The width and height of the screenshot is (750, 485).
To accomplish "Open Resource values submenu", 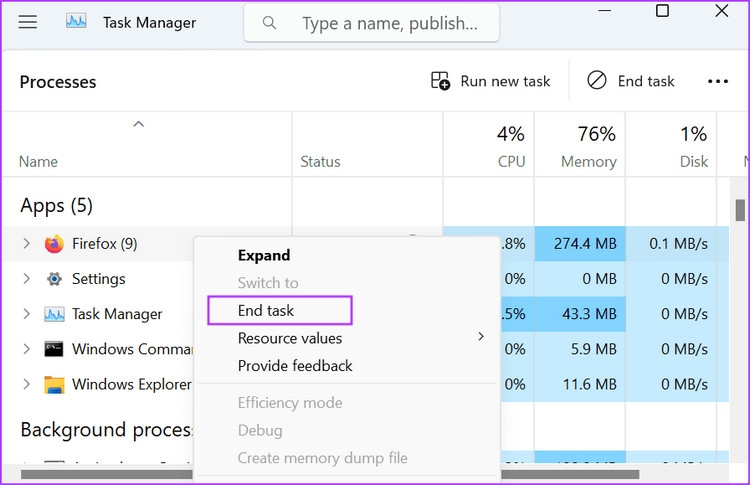I will point(346,338).
